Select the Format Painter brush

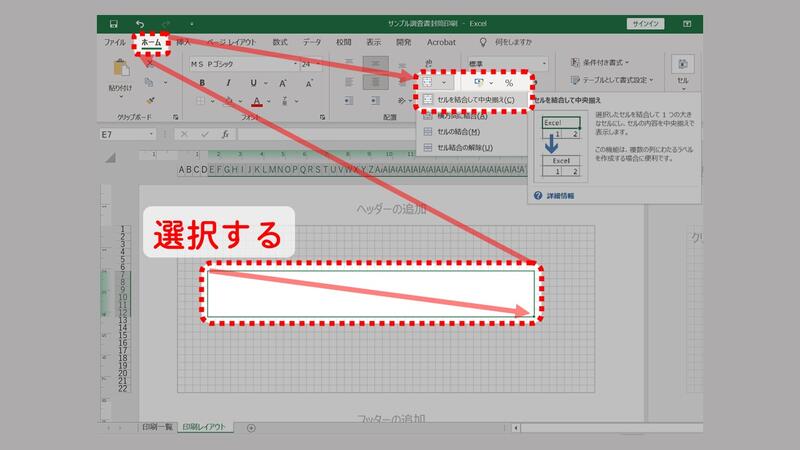[x=150, y=101]
